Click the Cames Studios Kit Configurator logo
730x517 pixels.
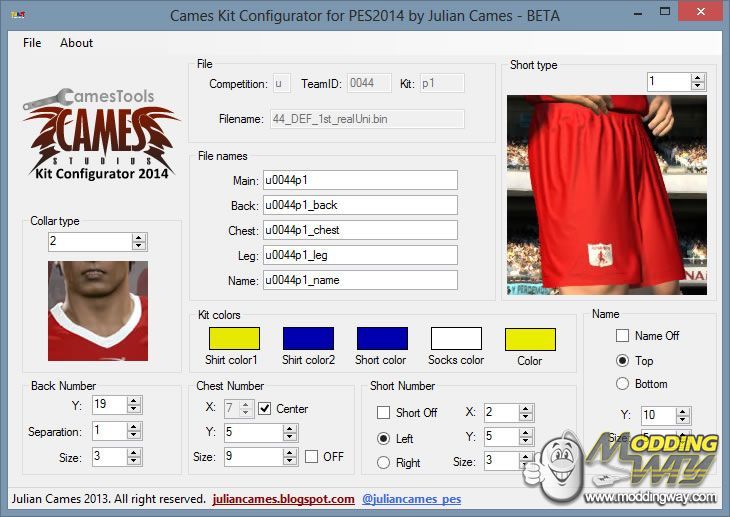(101, 133)
